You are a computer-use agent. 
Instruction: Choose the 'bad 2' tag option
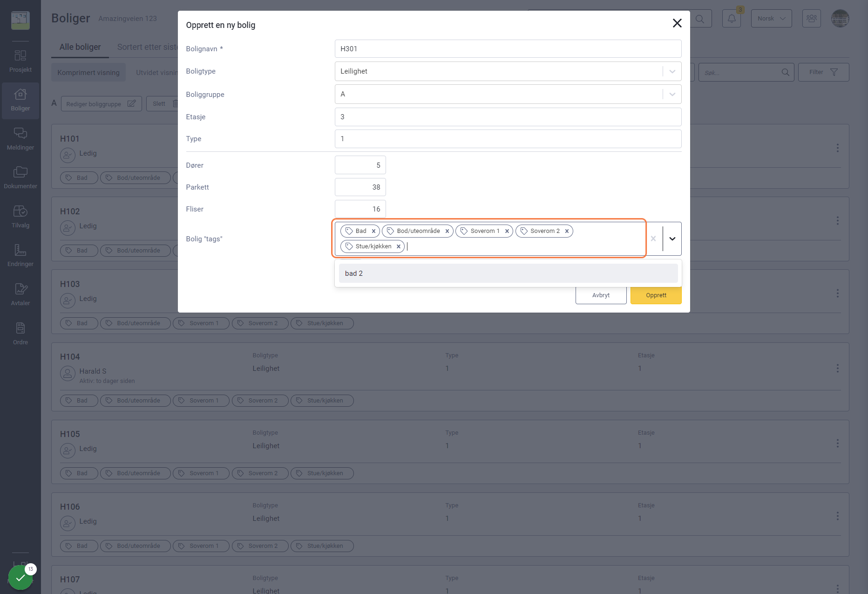[x=508, y=273]
